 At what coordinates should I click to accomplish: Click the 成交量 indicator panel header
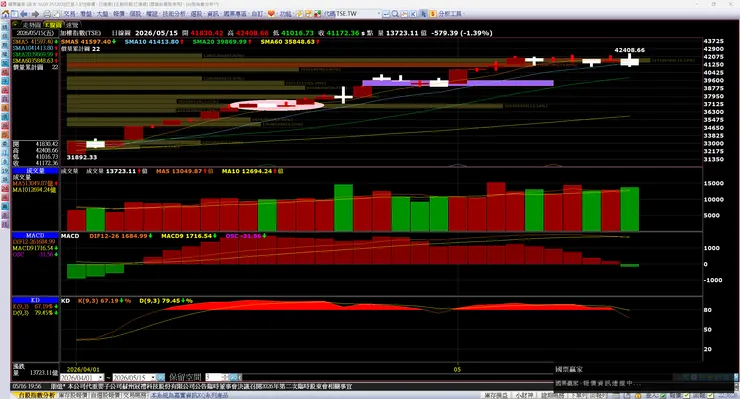35,171
